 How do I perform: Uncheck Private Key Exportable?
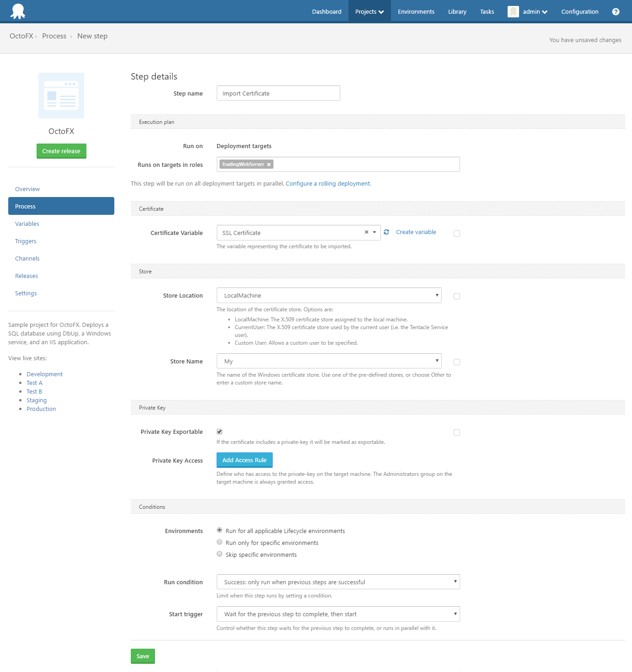tap(220, 431)
